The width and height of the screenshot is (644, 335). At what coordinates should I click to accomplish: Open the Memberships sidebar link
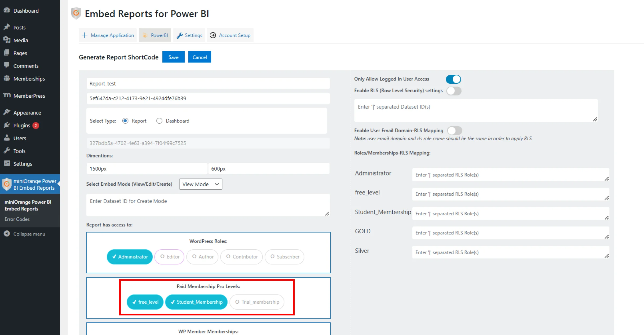coord(30,79)
